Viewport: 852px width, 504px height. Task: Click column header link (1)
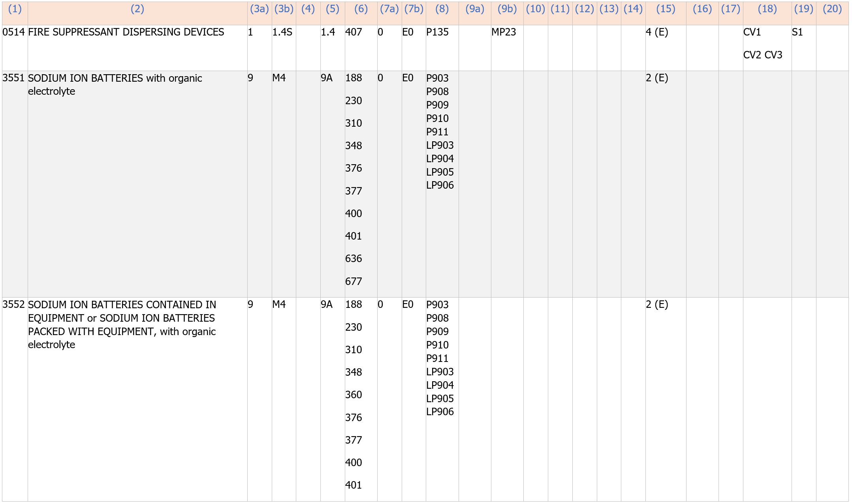15,9
